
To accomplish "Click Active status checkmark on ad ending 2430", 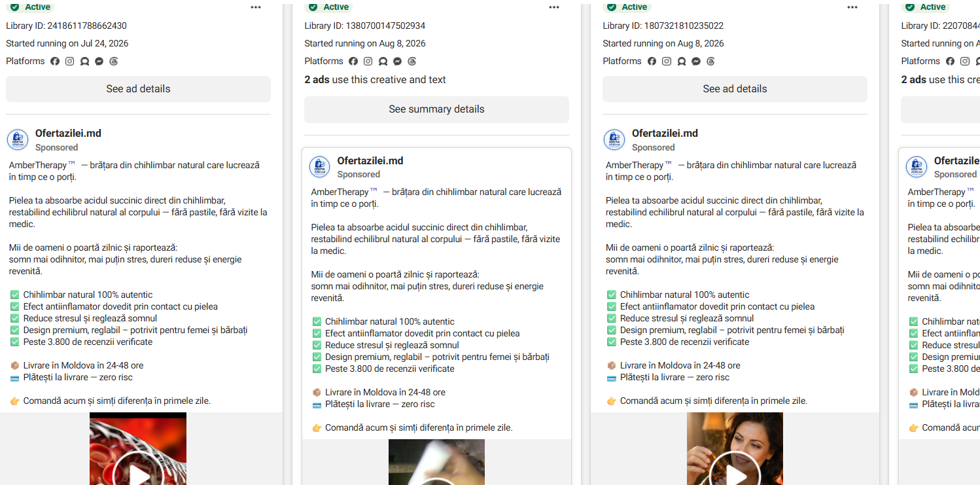I will [x=15, y=7].
